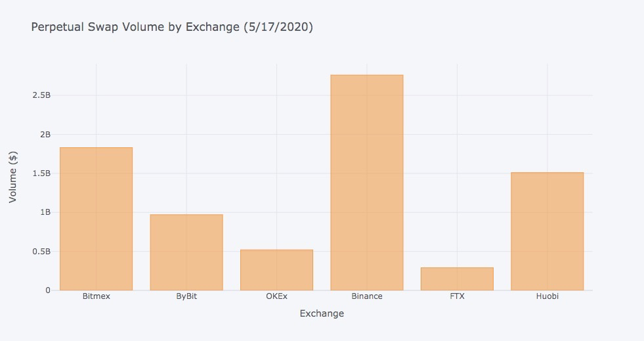This screenshot has width=644, height=341.
Task: Click the 'Exchange' x-axis title
Action: pos(322,313)
